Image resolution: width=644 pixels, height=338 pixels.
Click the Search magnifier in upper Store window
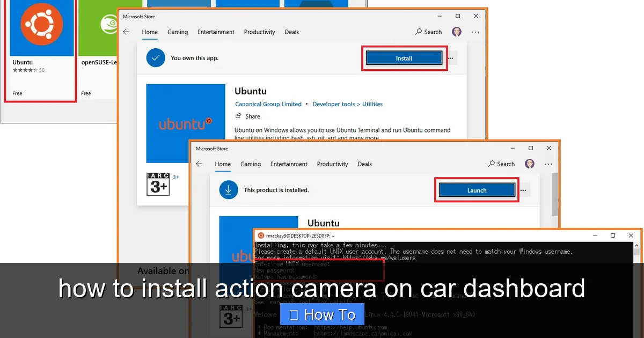[x=419, y=32]
